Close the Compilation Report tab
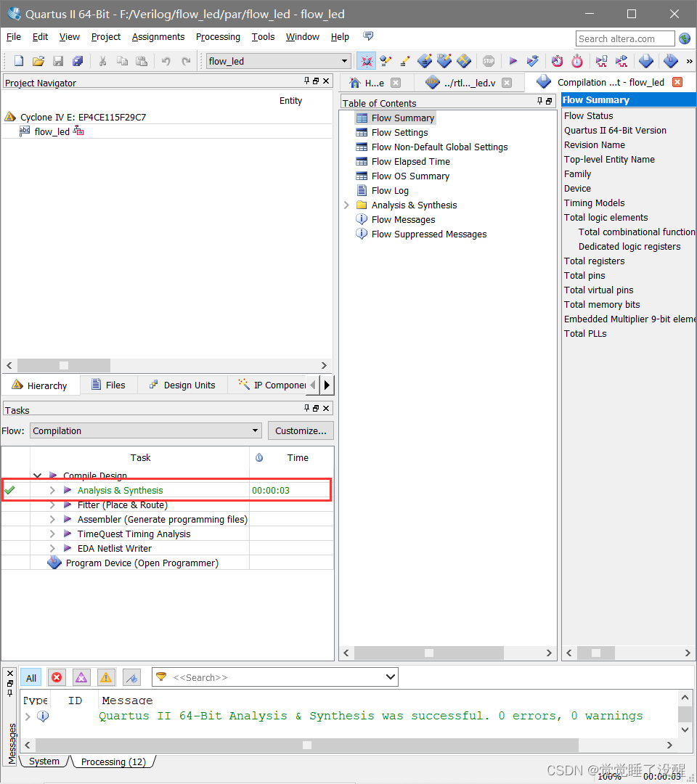The width and height of the screenshot is (697, 784). pos(677,82)
